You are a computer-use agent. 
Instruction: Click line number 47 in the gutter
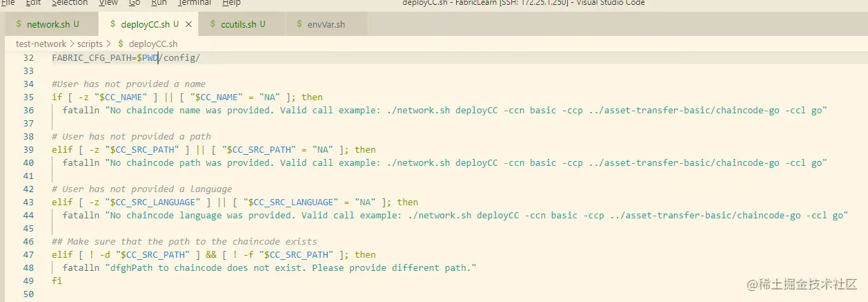pyautogui.click(x=28, y=254)
